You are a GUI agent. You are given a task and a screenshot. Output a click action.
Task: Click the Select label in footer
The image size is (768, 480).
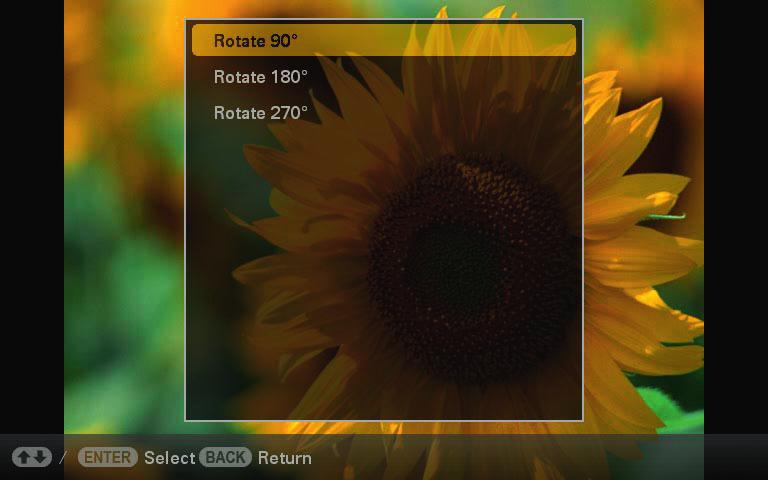point(169,458)
